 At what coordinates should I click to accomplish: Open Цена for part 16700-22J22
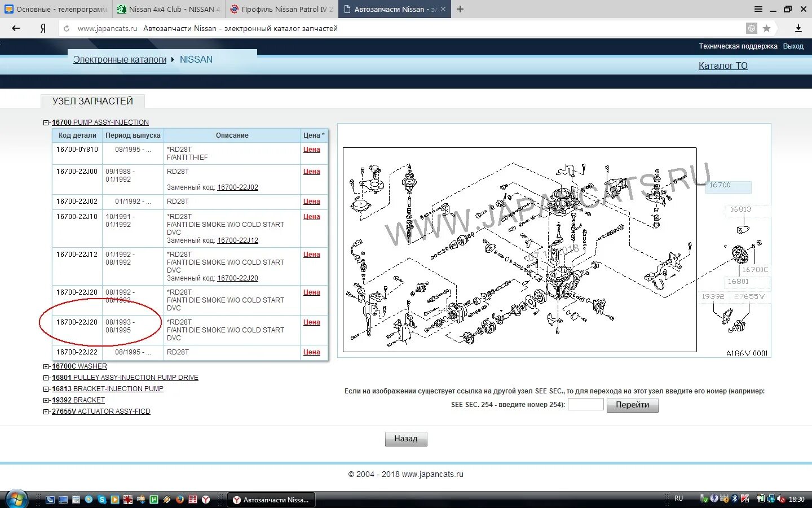311,352
